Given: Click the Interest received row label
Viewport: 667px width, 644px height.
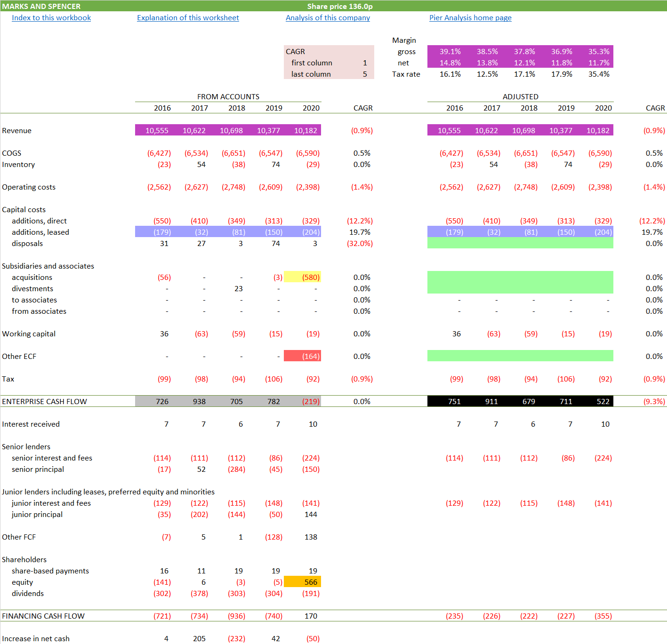Looking at the screenshot, I should click(x=31, y=424).
